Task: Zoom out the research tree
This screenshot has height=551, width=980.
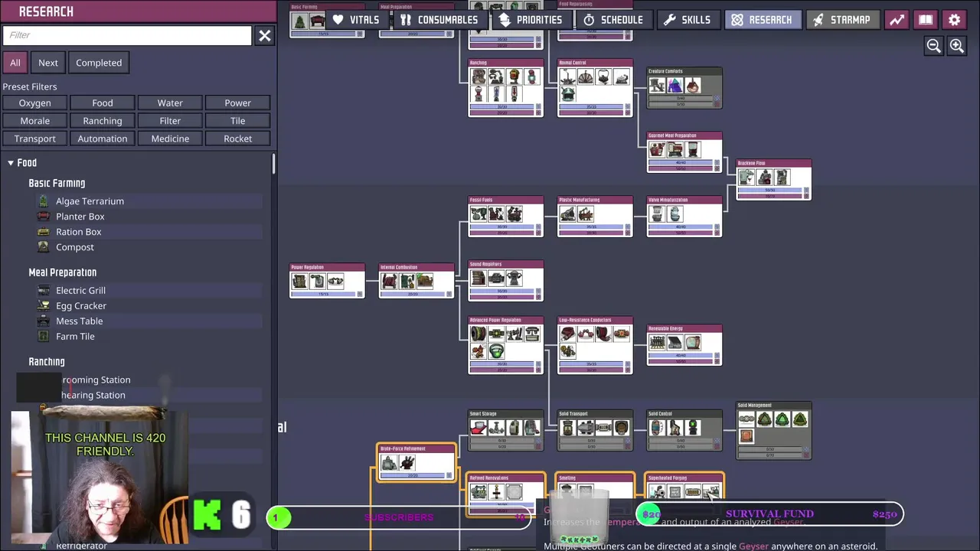Action: point(933,46)
